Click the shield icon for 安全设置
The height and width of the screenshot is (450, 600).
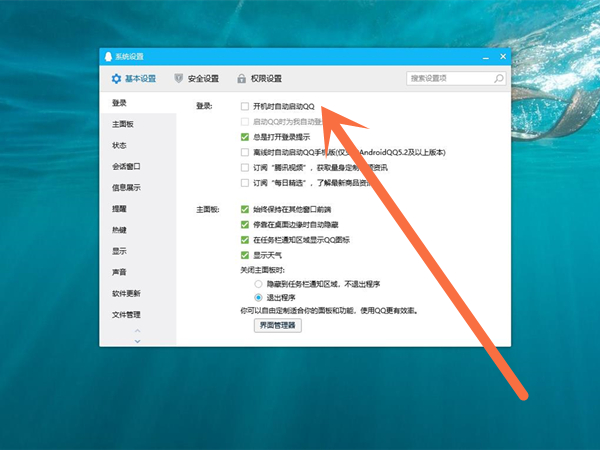click(178, 78)
